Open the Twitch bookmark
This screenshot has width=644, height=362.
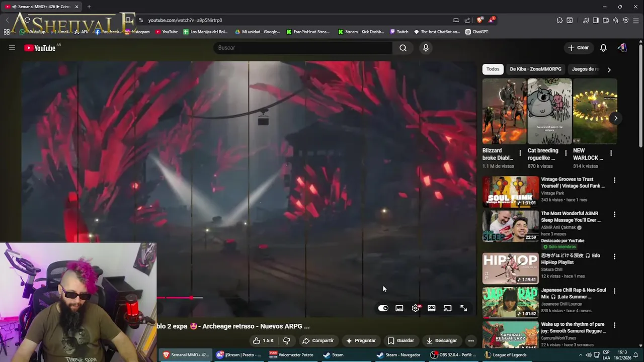click(399, 32)
